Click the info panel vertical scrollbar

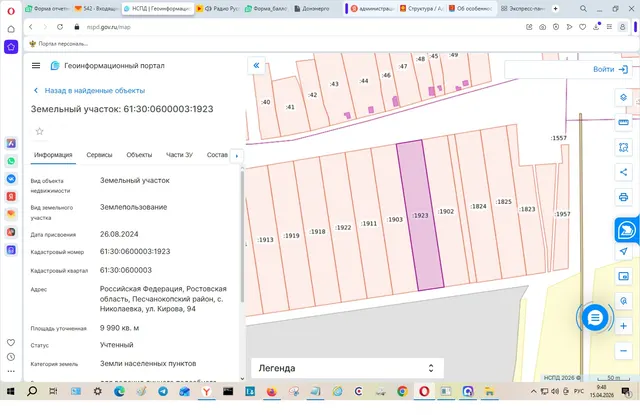click(242, 236)
